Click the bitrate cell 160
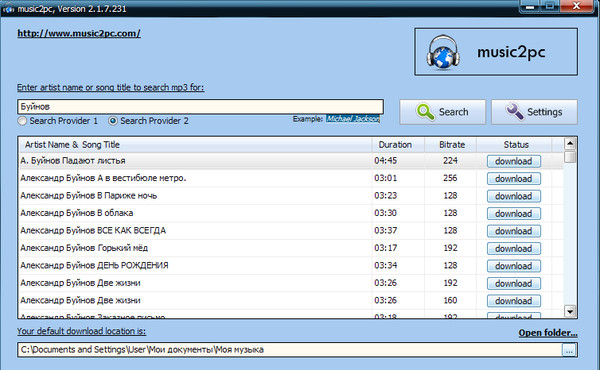This screenshot has height=370, width=600. 450,301
